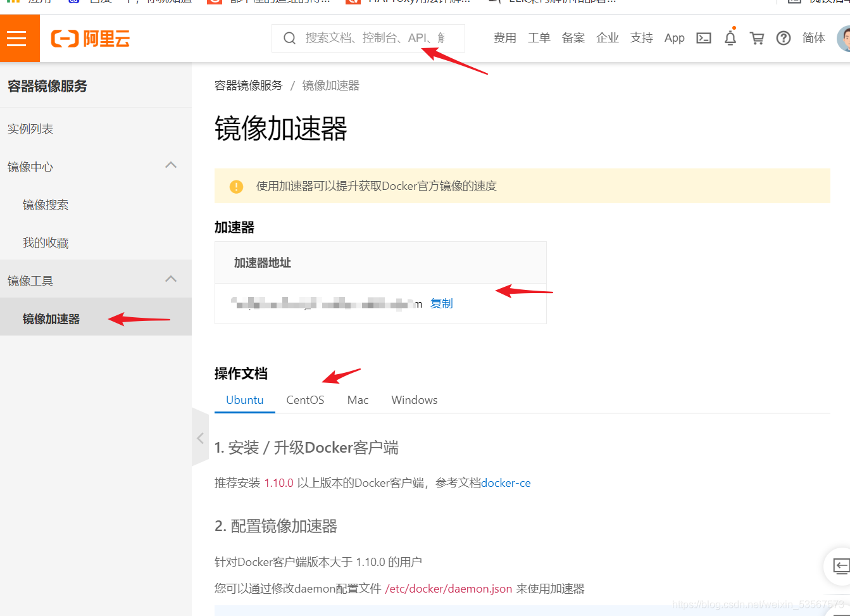The width and height of the screenshot is (850, 616).
Task: Open 备案 in the top navigation
Action: click(573, 38)
